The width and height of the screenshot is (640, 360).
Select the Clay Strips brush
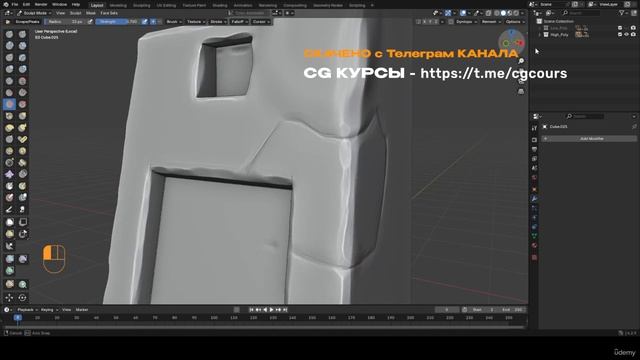(x=22, y=46)
